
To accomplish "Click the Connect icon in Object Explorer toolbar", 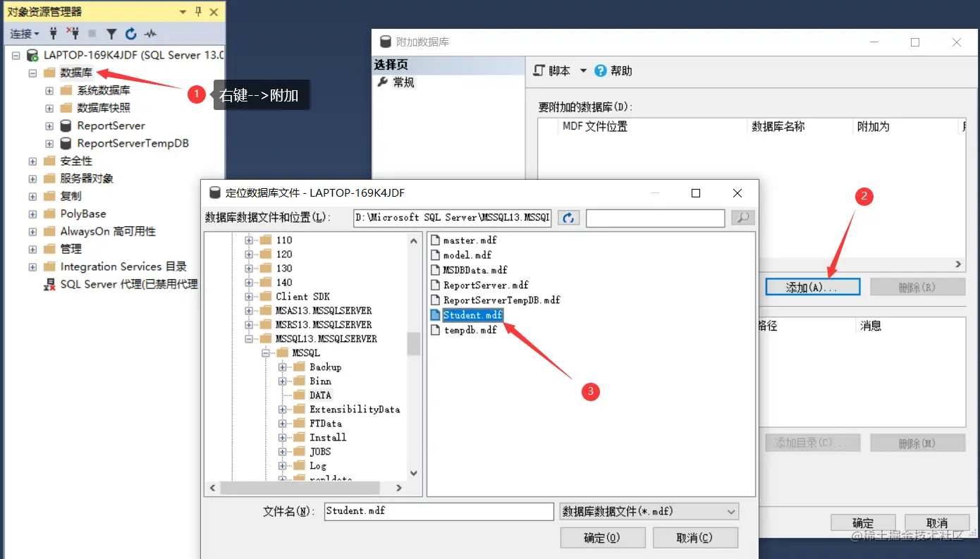I will 53,34.
